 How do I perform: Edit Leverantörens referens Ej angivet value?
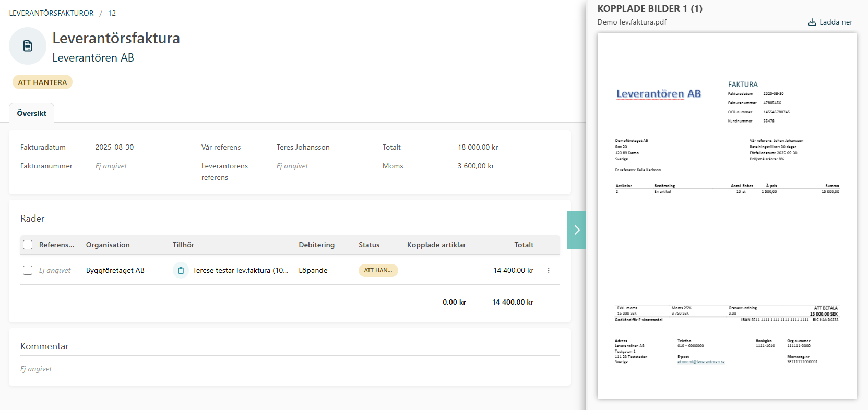292,166
